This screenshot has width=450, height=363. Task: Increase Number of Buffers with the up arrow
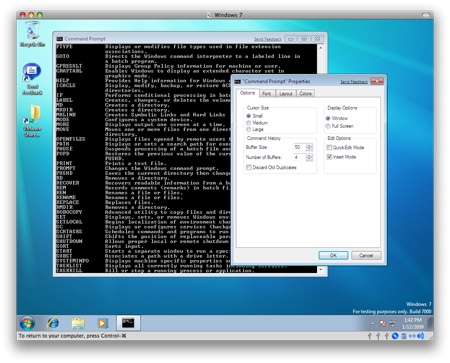(x=309, y=155)
